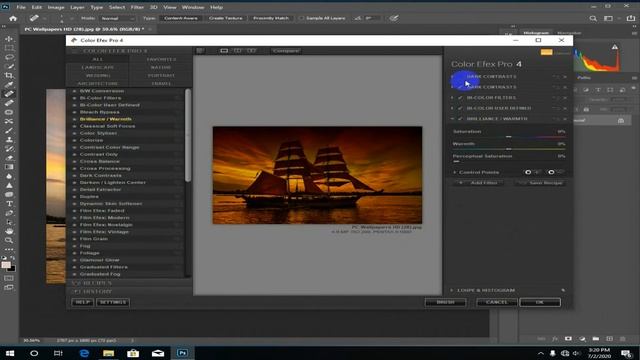Click the Compare button

(x=286, y=51)
